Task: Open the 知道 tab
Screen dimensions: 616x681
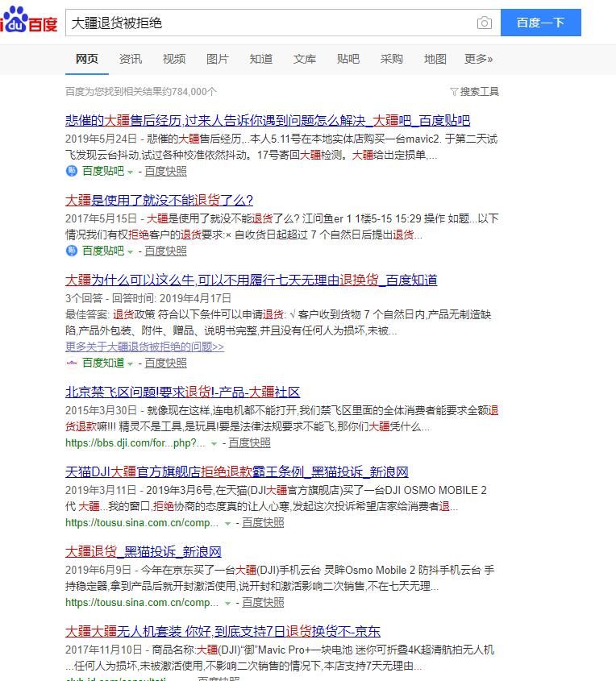Action: click(260, 59)
